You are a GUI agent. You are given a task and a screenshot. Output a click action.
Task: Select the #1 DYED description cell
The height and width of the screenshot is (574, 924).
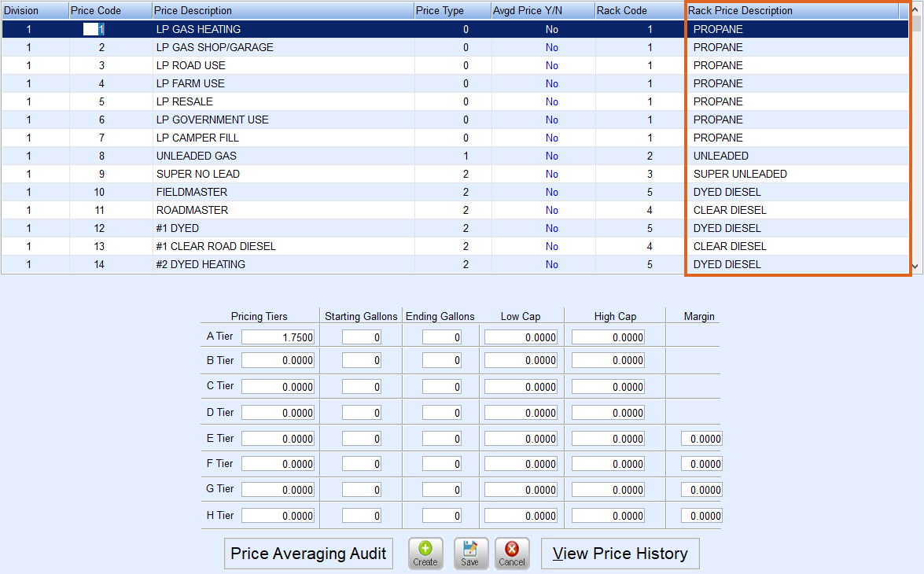click(x=283, y=228)
